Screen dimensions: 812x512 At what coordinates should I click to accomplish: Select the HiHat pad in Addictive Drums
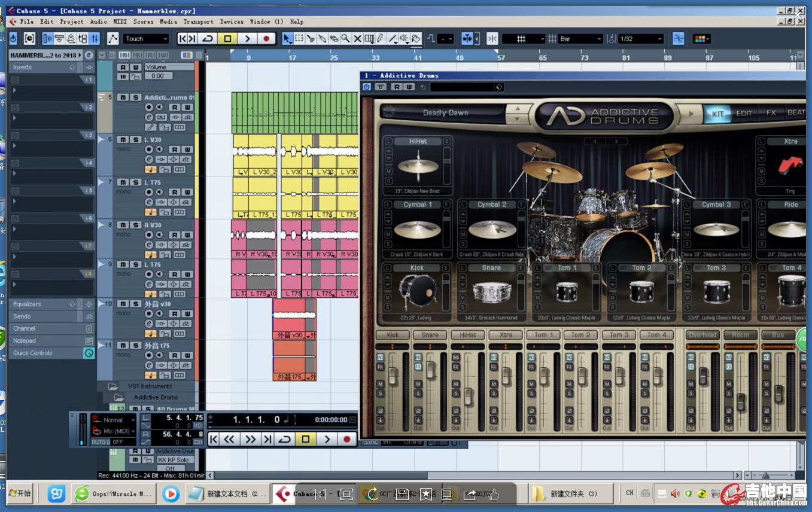tap(418, 166)
